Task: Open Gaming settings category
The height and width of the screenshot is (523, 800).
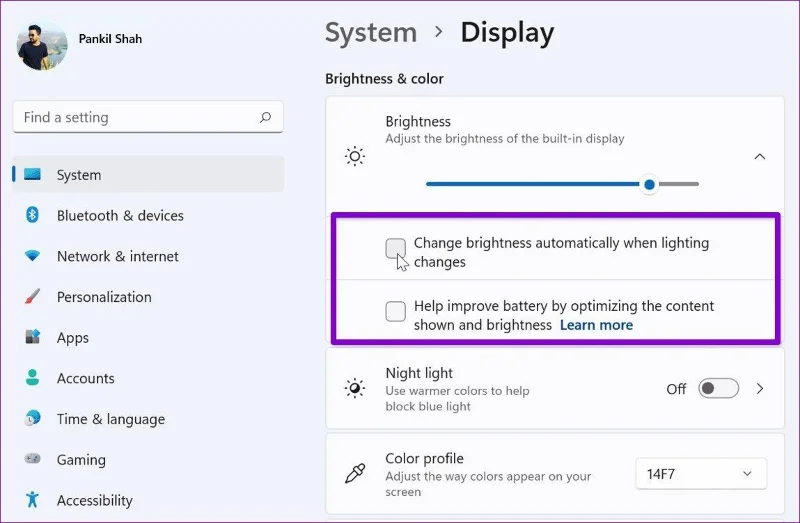Action: [x=148, y=460]
